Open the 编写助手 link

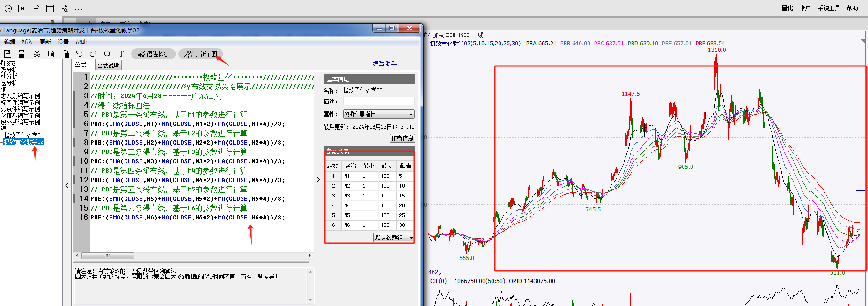[384, 64]
